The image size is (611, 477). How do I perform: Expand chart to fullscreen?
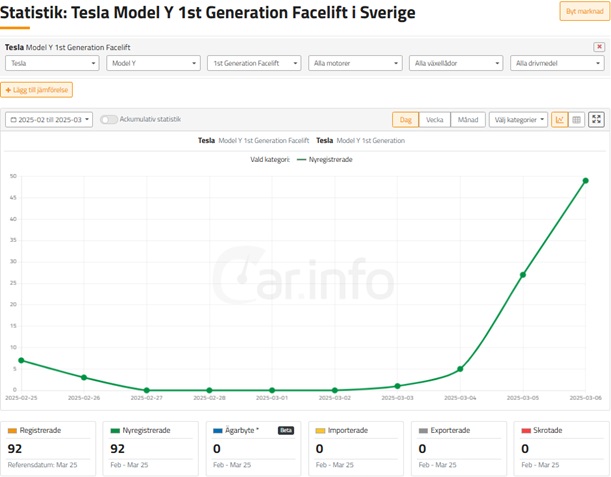pos(596,120)
